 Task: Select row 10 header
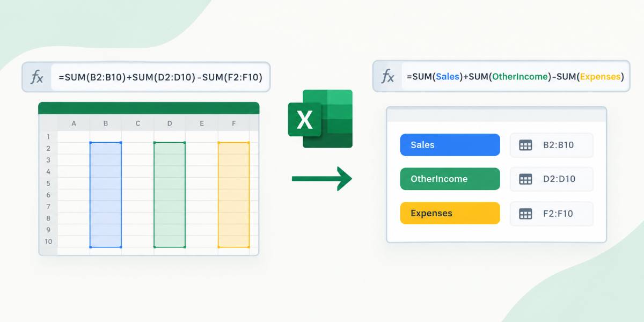pos(48,242)
